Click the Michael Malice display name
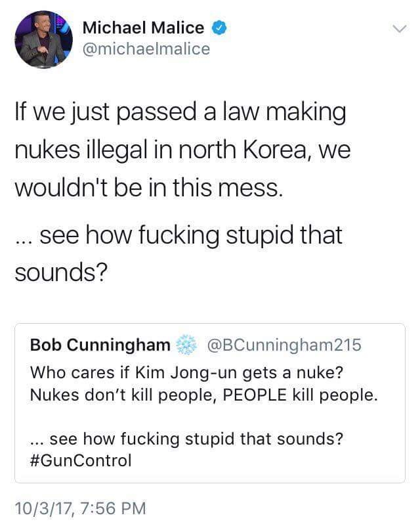Viewport: 420px width, 528px height. click(143, 28)
